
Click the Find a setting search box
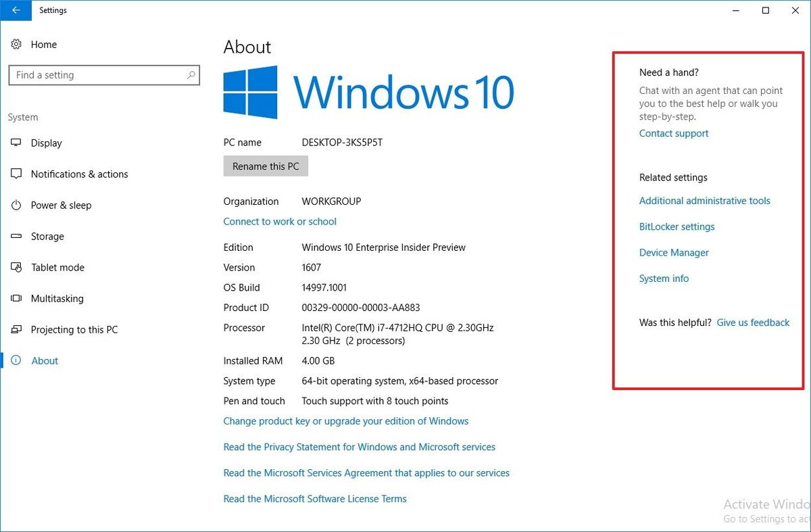(x=104, y=75)
